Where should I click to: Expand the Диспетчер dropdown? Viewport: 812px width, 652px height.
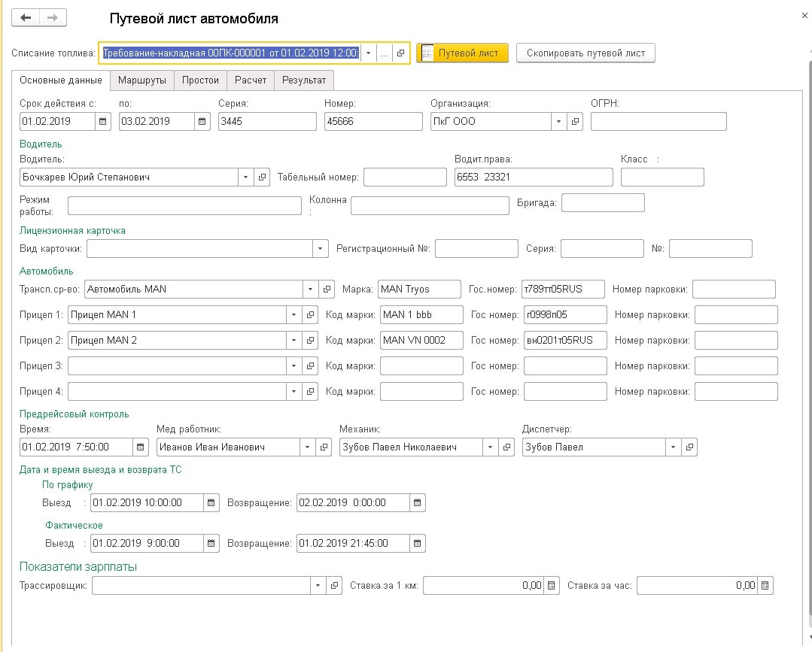point(674,447)
